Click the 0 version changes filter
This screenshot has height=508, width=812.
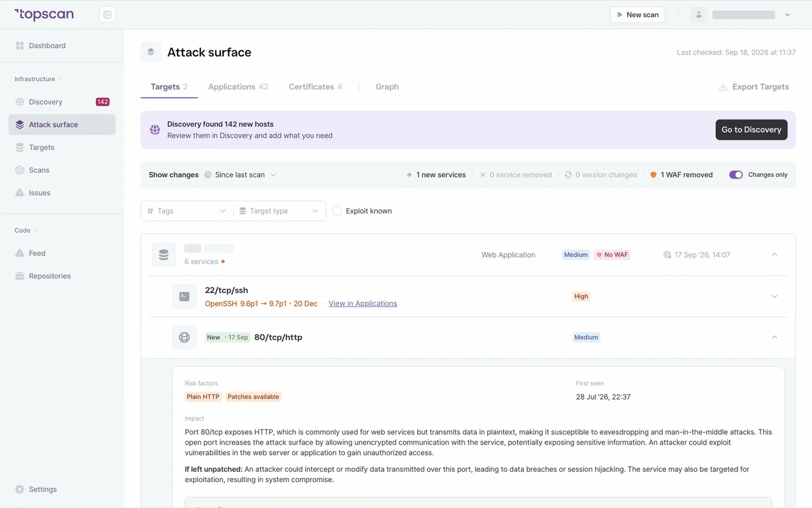(601, 175)
